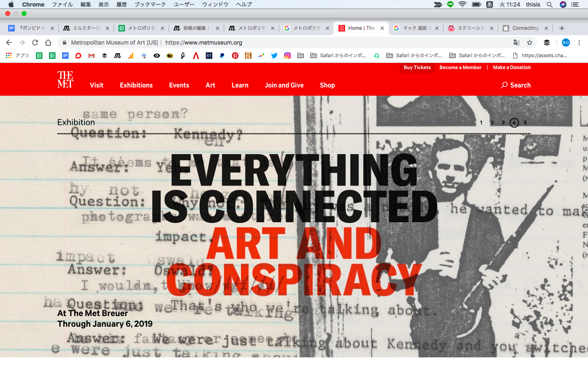Go to carousel slide 2
The image size is (588, 368).
492,123
